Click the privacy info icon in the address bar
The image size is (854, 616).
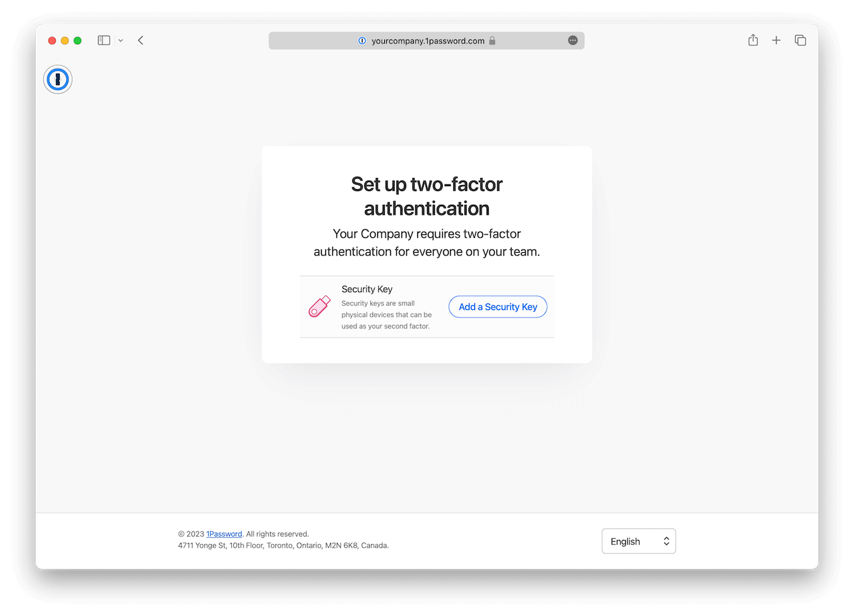(362, 40)
